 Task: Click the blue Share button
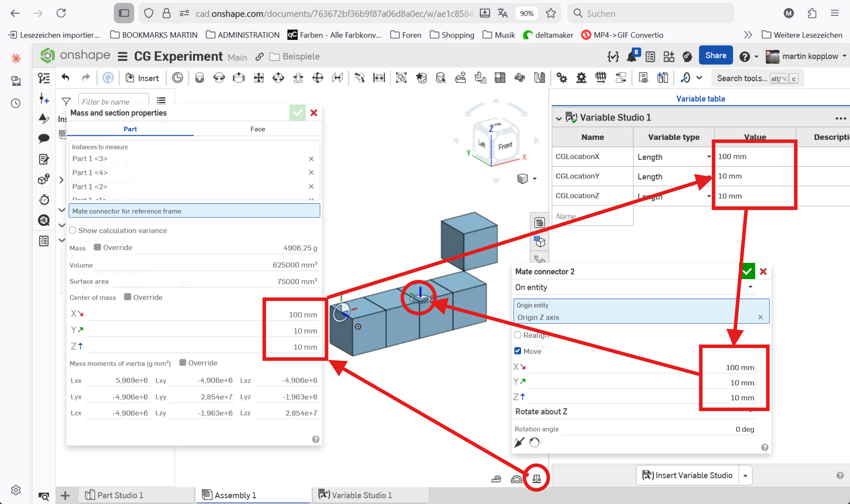pos(716,55)
